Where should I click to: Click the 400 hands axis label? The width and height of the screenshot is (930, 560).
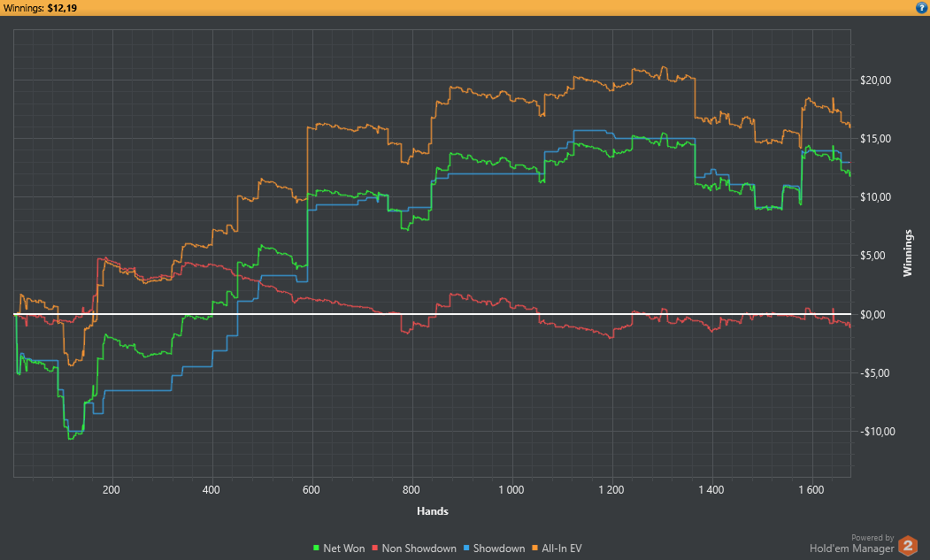click(211, 490)
